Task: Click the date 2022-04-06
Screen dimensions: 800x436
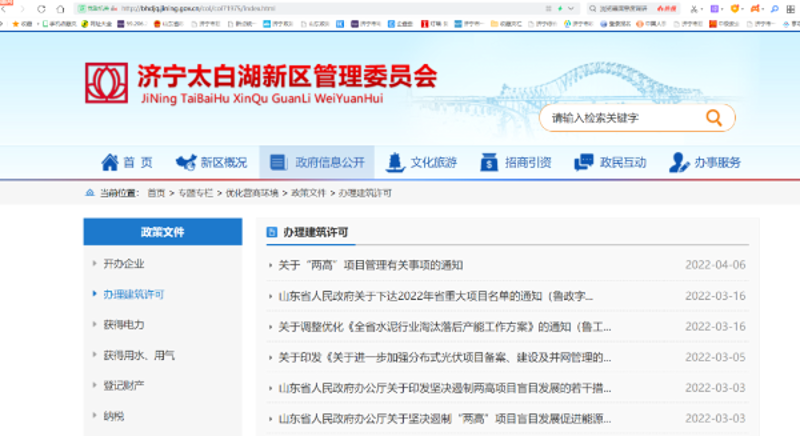Action: click(x=715, y=265)
